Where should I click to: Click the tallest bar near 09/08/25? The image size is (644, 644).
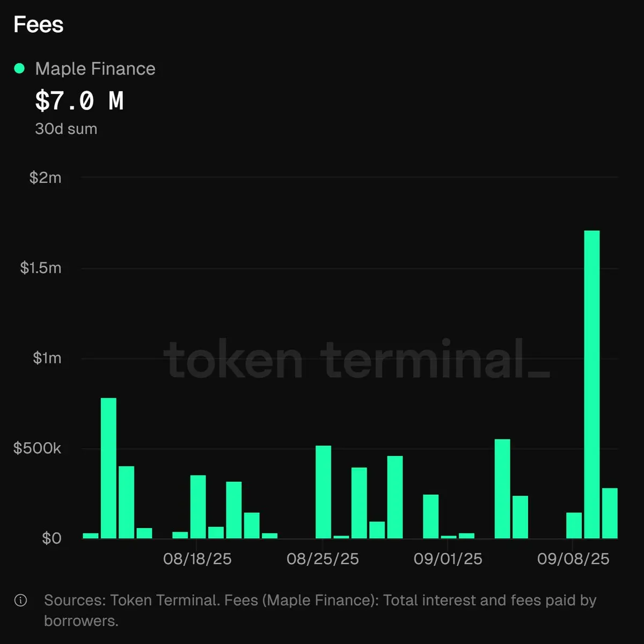591,384
